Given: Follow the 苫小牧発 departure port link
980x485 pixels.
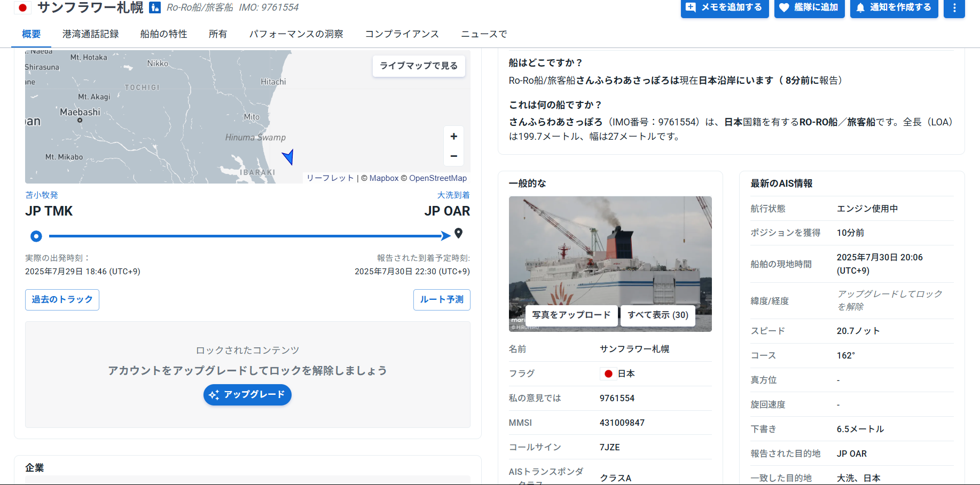Looking at the screenshot, I should [42, 195].
